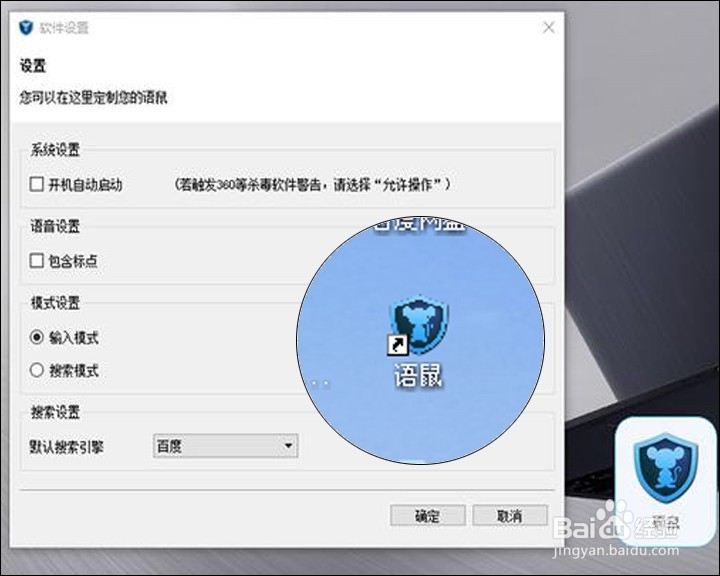Screen dimensions: 720x576
Task: Click the 模式设置 group label
Action: (x=55, y=303)
